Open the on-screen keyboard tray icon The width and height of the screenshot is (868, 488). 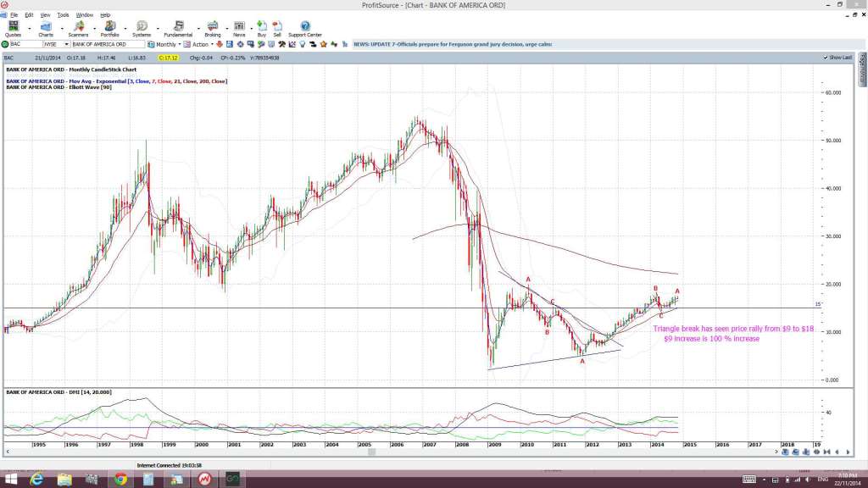(x=748, y=480)
